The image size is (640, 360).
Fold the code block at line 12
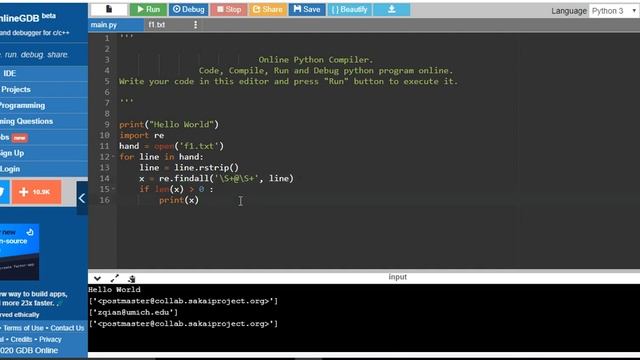click(x=113, y=157)
